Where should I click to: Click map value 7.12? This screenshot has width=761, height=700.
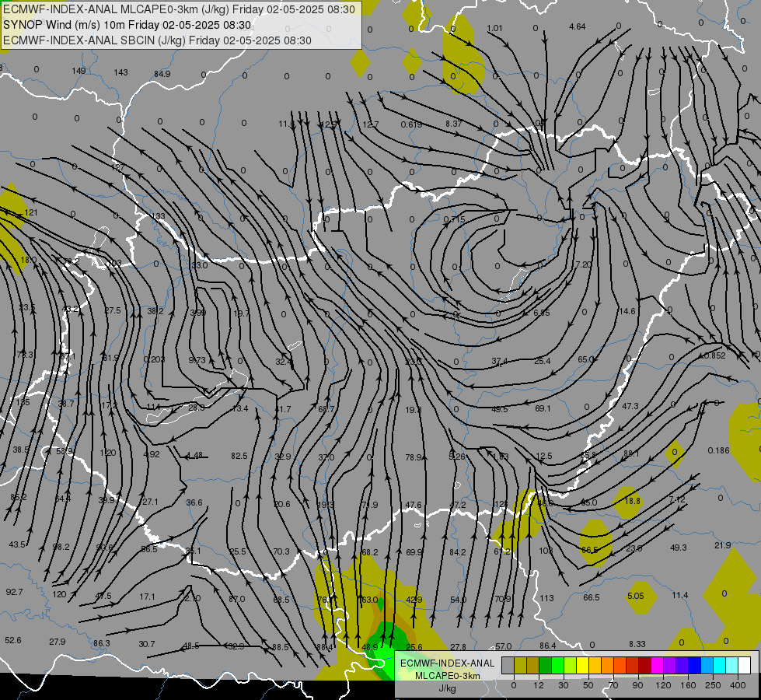tap(676, 499)
